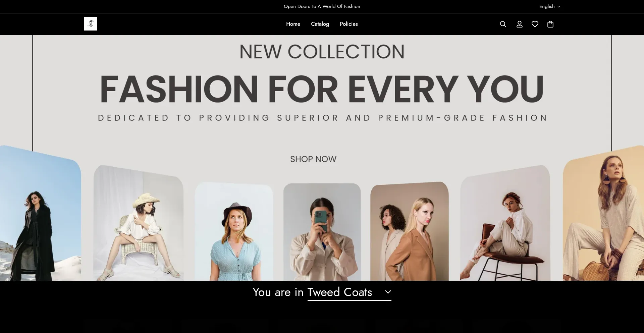The height and width of the screenshot is (333, 644).
Task: Open the Policies menu item
Action: click(348, 24)
